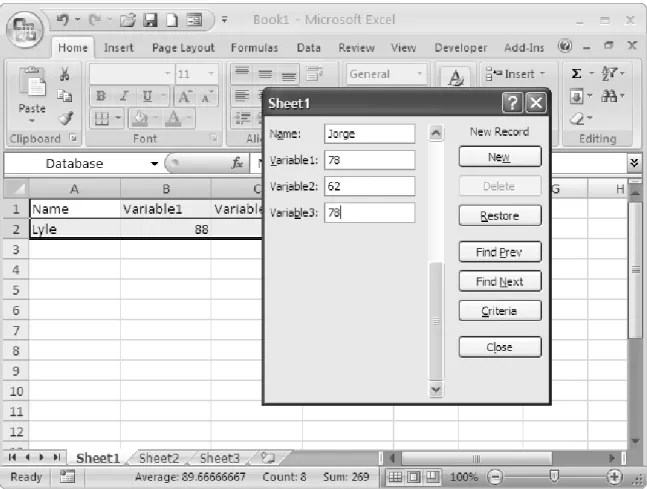This screenshot has width=647, height=489.
Task: Open the Customize Quick Access Toolbar dropdown
Action: coord(224,19)
